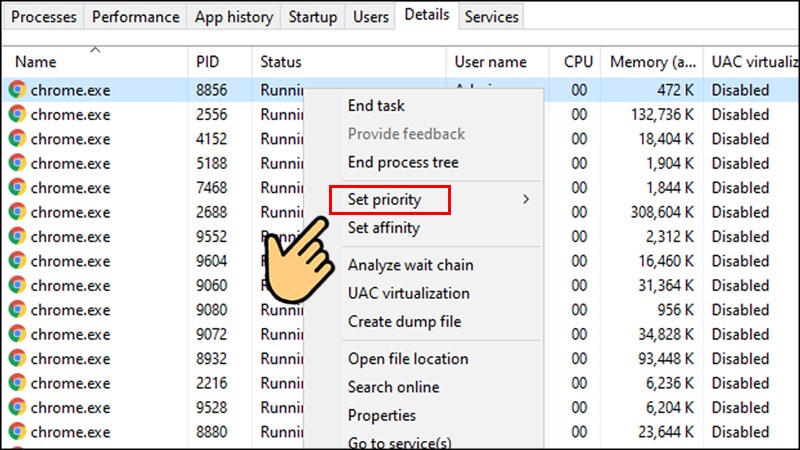Click chrome icon in PID 9072 row
800x450 pixels.
[x=17, y=334]
